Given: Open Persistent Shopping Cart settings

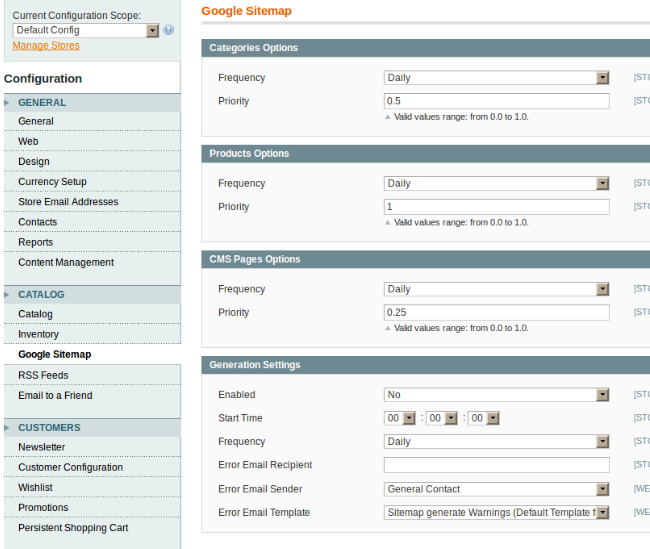Looking at the screenshot, I should (92, 528).
